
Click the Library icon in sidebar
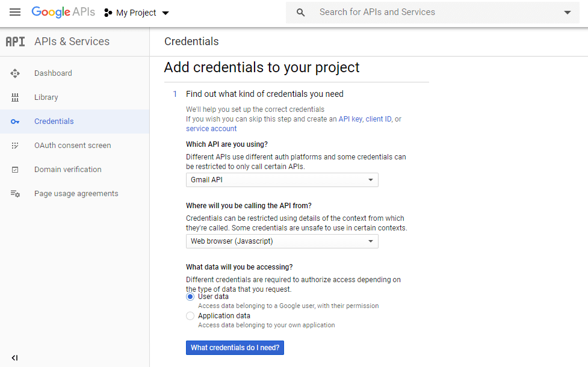(15, 97)
